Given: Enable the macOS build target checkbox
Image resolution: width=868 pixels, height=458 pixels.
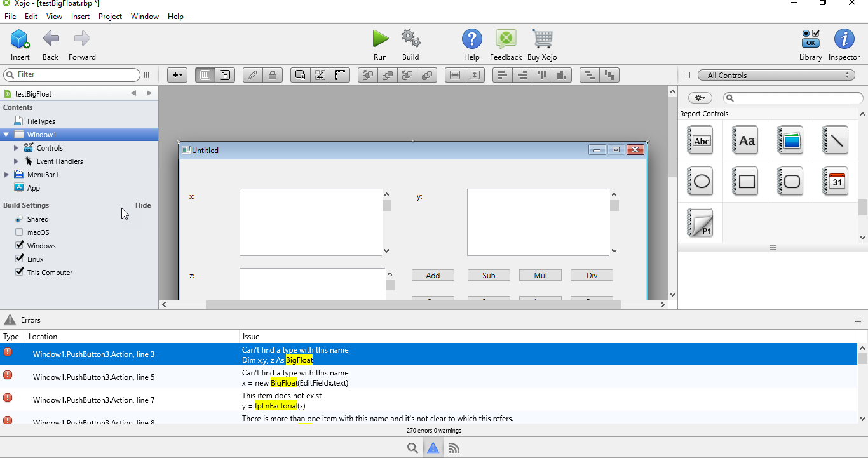Looking at the screenshot, I should pos(19,232).
